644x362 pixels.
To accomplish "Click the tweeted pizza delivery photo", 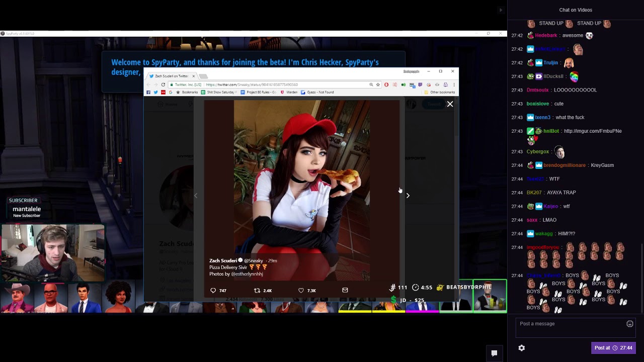I will [x=302, y=191].
